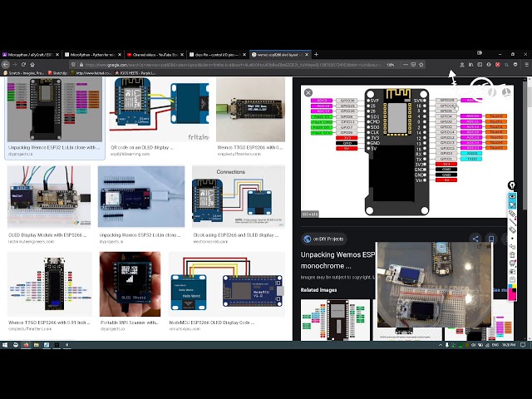Open the Portable WiFi Scanner thumbnail
Viewport: 532px width, 399px height.
point(131,284)
